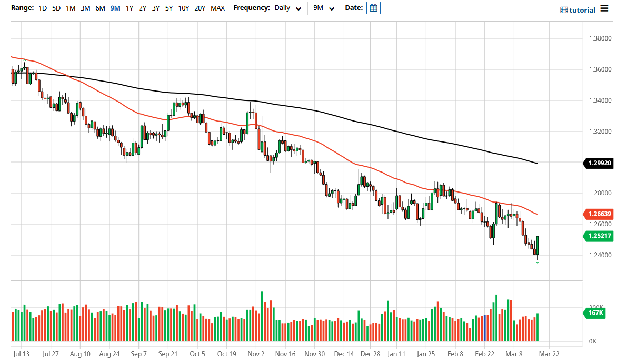The image size is (617, 364).
Task: Choose the 5Y range option
Action: pos(168,8)
